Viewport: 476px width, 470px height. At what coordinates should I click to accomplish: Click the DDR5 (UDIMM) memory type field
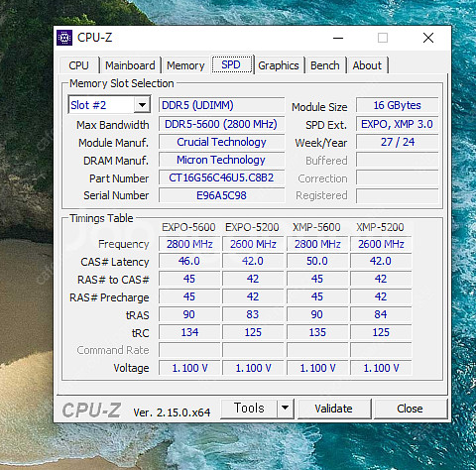click(x=221, y=105)
